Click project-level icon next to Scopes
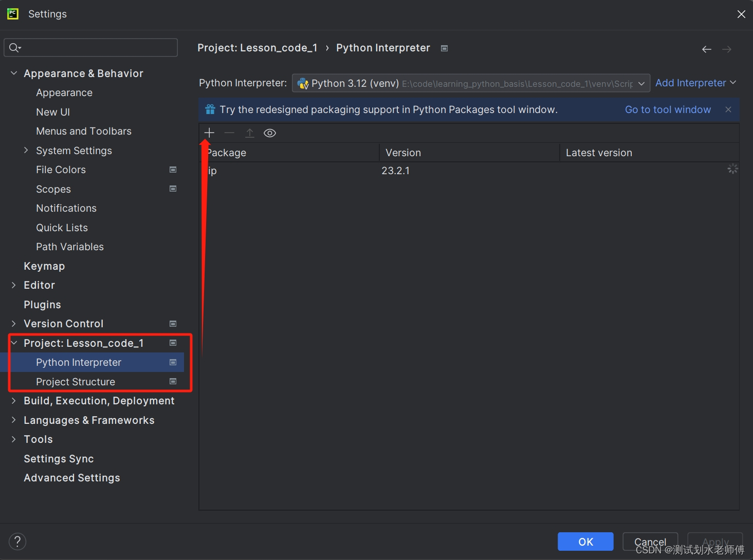The height and width of the screenshot is (560, 753). coord(173,189)
